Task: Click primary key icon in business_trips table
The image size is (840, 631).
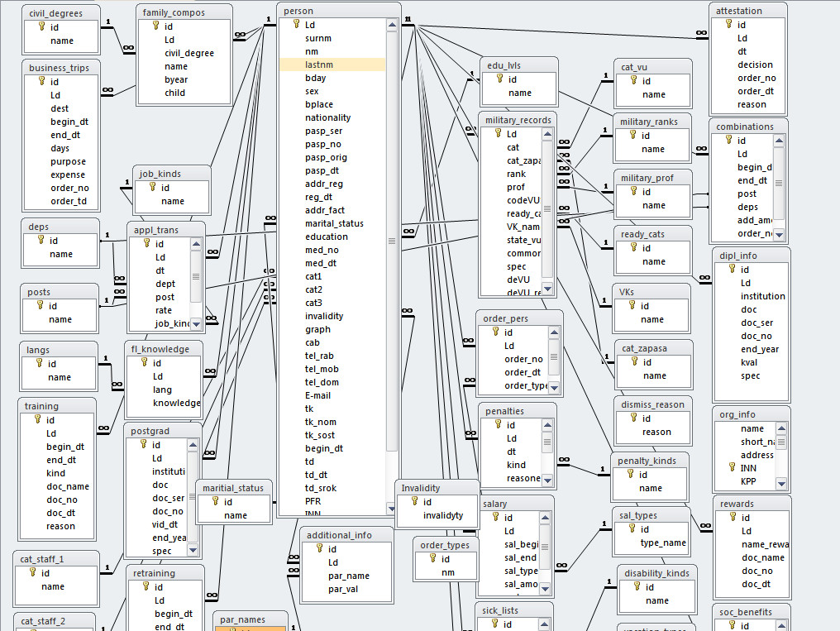Action: click(42, 81)
